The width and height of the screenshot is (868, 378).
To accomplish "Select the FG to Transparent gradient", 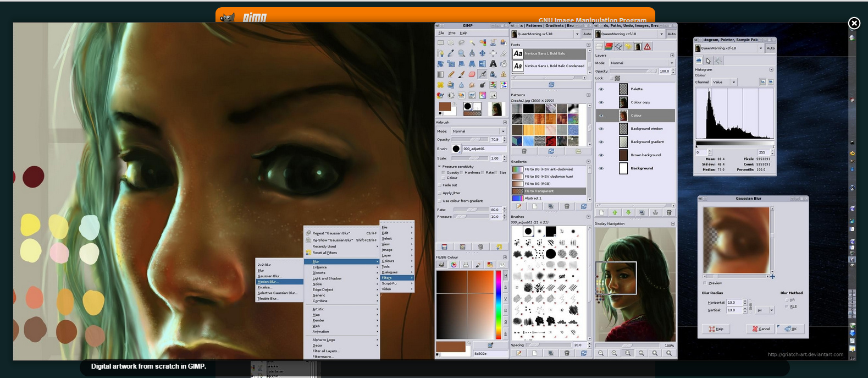I will [x=549, y=191].
